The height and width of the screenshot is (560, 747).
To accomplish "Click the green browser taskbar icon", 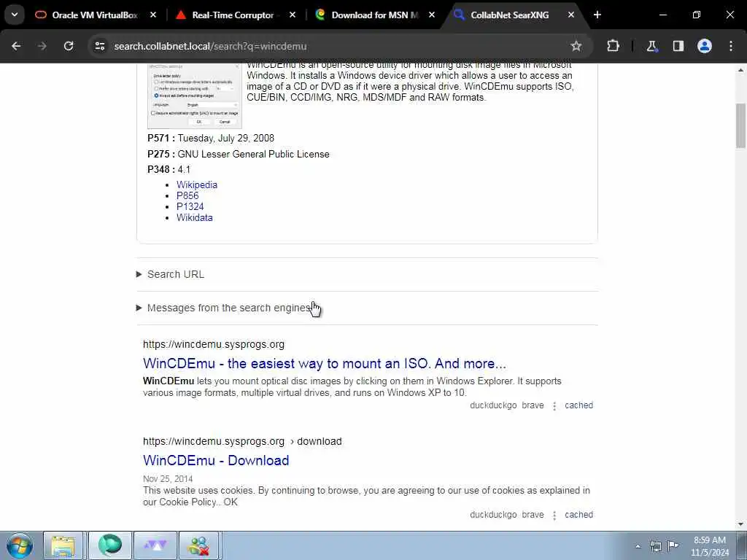I will (109, 545).
